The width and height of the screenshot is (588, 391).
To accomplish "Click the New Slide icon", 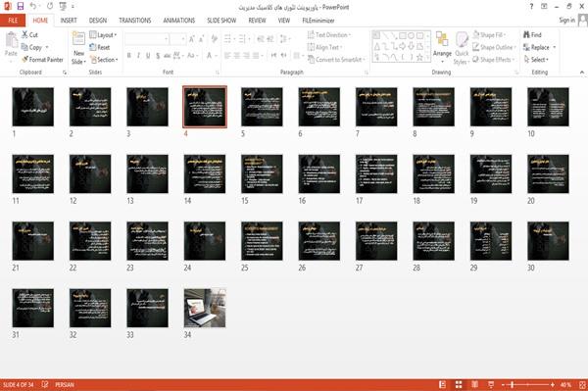I will pyautogui.click(x=78, y=39).
